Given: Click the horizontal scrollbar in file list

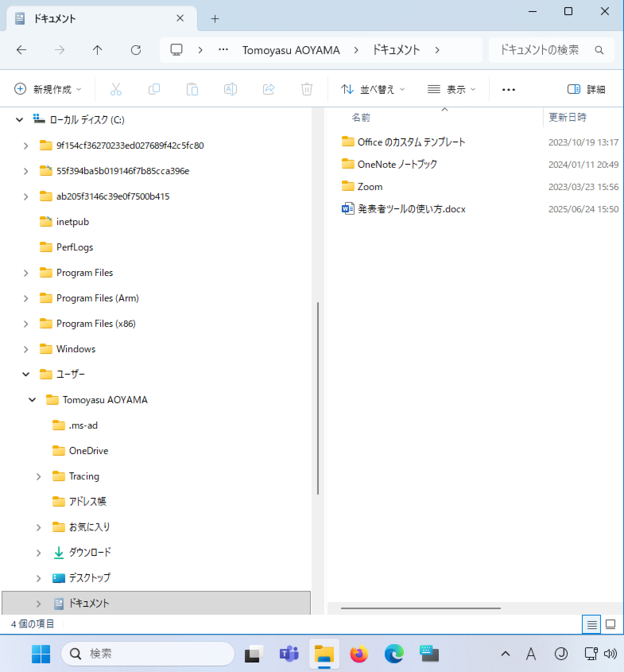Looking at the screenshot, I should (x=421, y=608).
